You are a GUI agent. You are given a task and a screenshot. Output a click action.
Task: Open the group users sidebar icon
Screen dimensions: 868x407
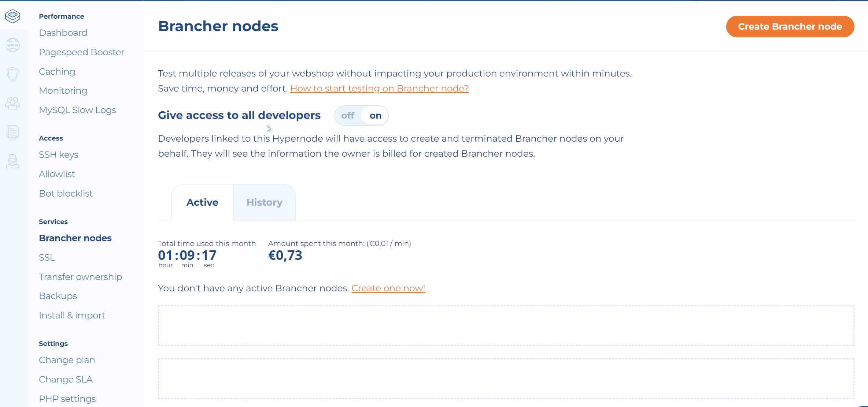(x=13, y=103)
